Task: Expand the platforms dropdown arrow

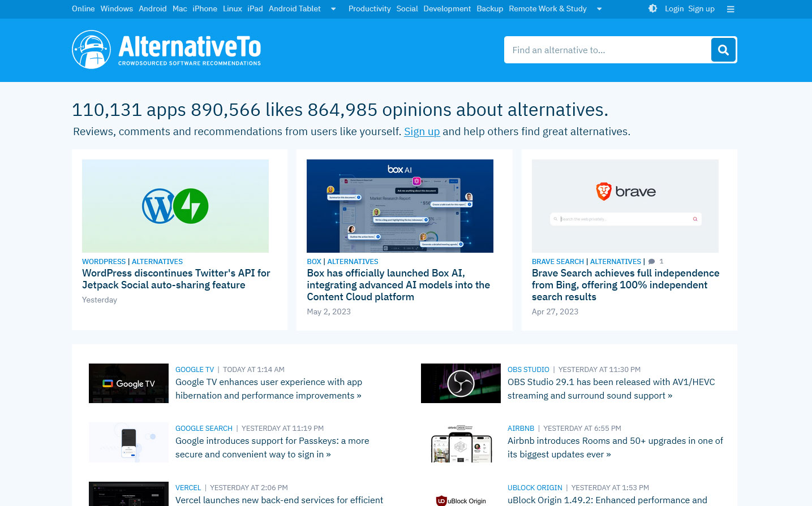Action: pyautogui.click(x=333, y=9)
